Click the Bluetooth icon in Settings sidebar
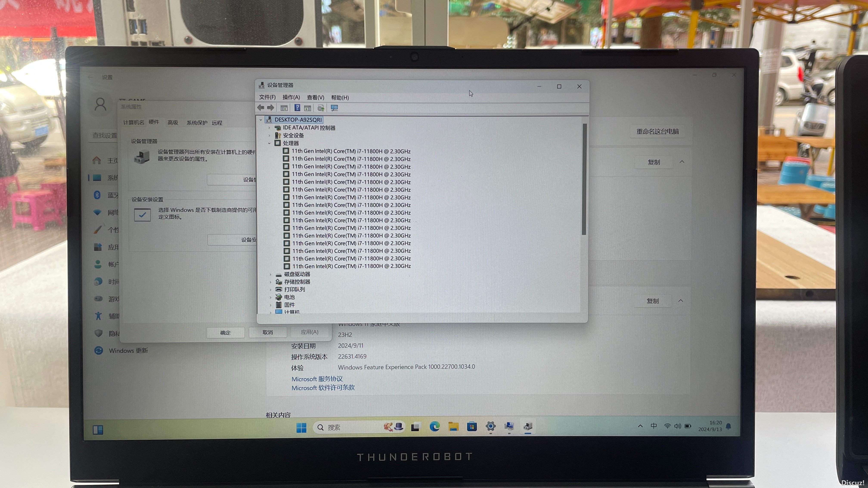 [97, 195]
